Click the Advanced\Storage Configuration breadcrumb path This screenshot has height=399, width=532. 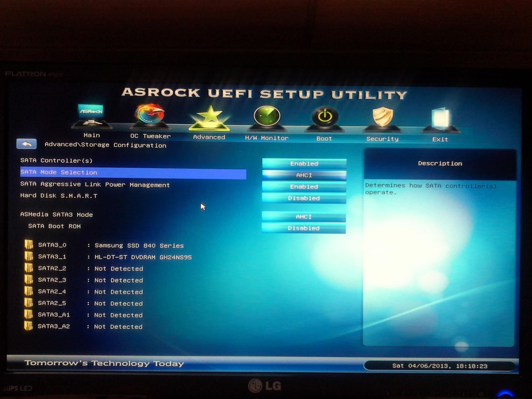106,145
